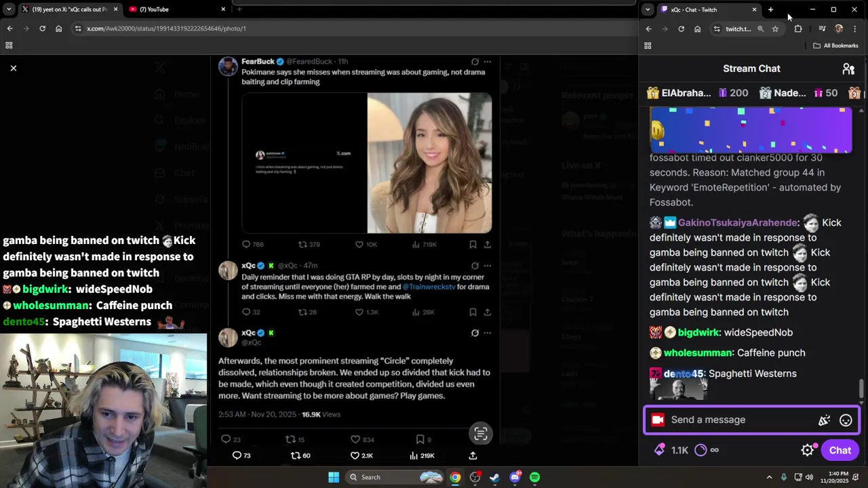
Task: Open Grok explain icon on FearBuck tweet
Action: 475,62
